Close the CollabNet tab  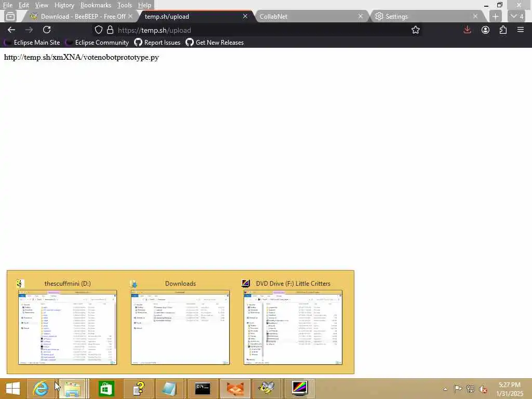pyautogui.click(x=361, y=16)
